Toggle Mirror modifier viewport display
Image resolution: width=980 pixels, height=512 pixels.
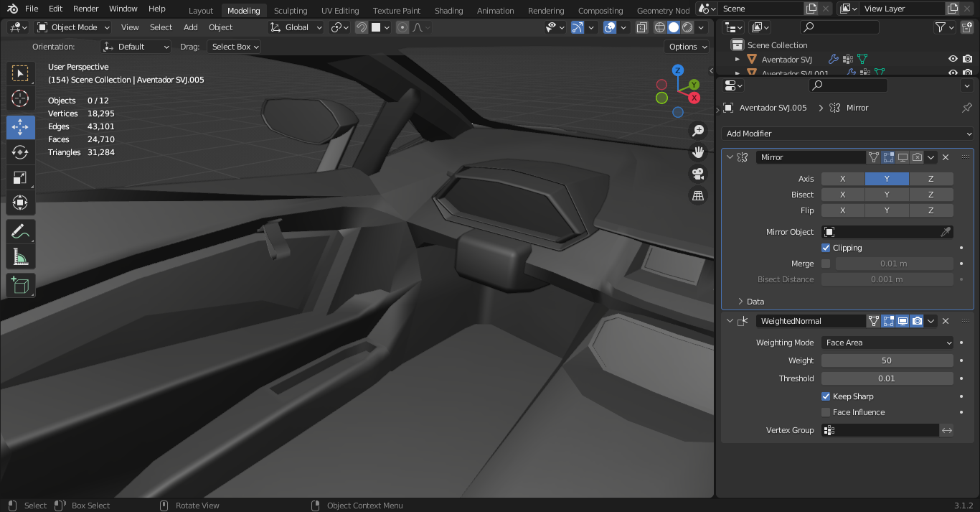[x=903, y=157]
